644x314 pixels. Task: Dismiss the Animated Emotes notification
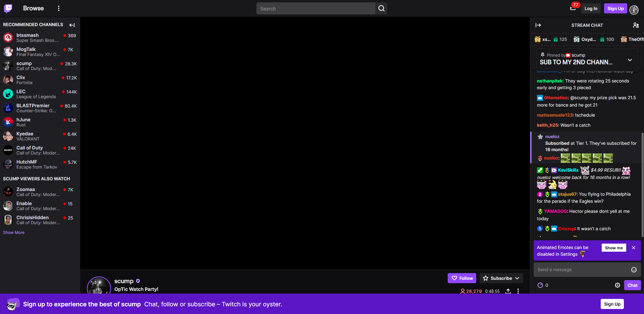tap(634, 247)
